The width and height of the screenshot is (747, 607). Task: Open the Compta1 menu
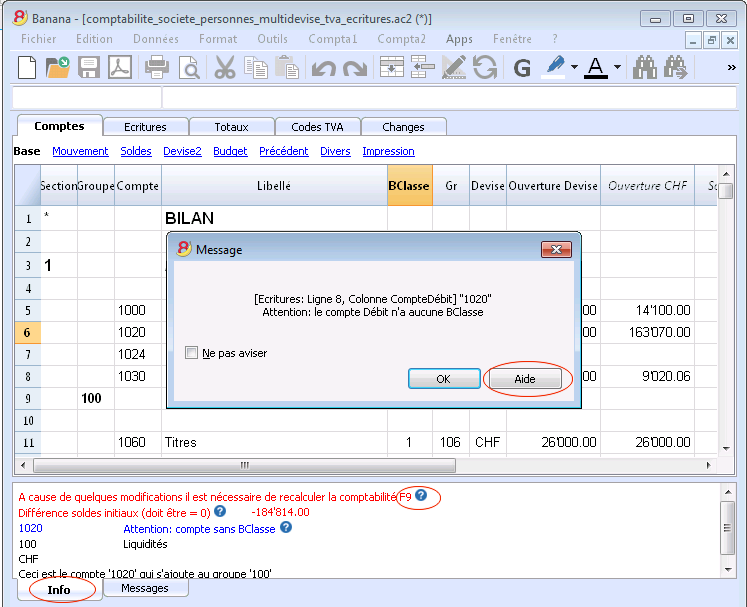click(x=333, y=39)
